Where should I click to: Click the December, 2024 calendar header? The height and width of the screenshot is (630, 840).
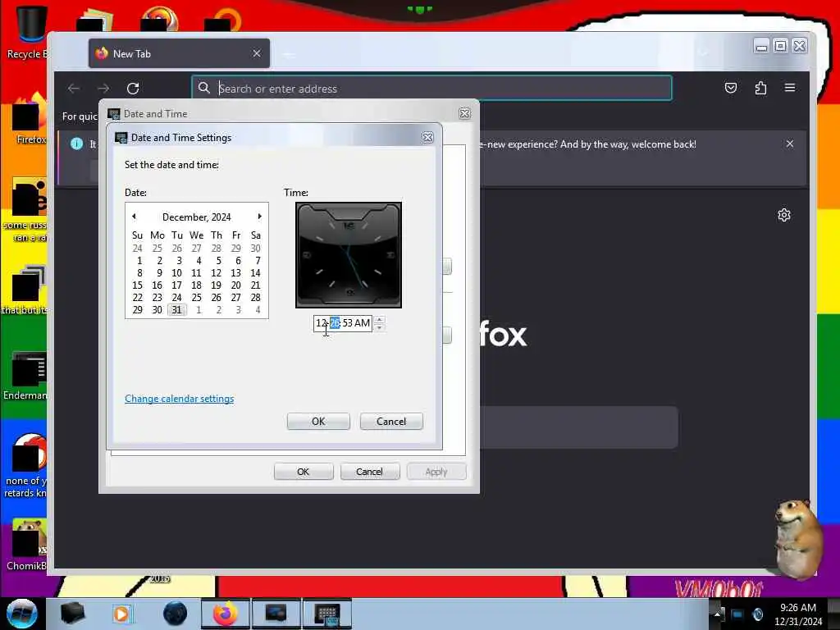197,217
